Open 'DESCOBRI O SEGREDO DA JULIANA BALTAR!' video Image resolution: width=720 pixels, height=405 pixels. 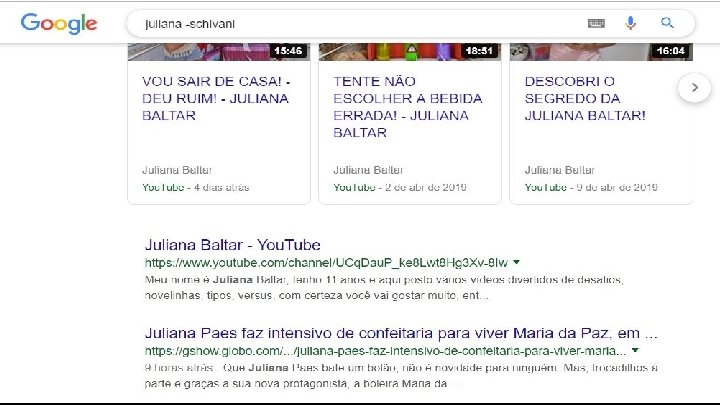click(585, 98)
